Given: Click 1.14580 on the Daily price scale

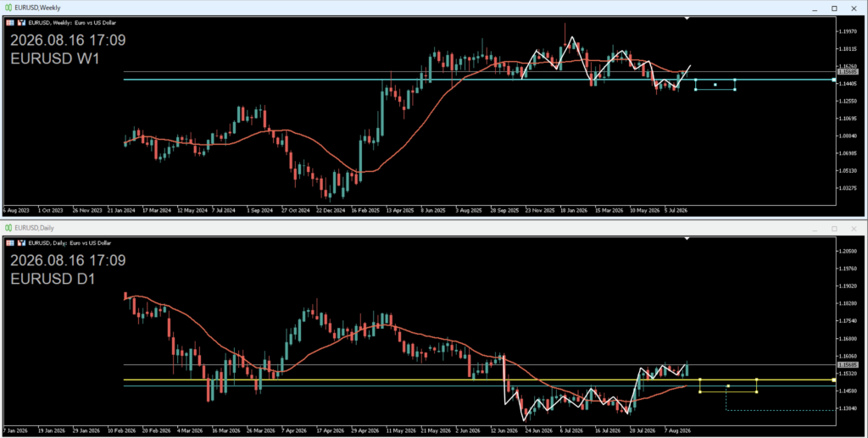Looking at the screenshot, I should (x=849, y=391).
